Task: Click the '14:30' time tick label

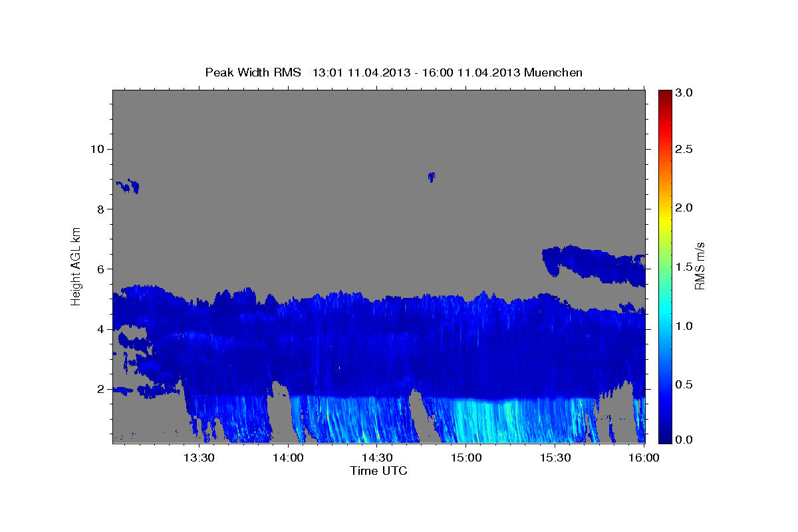Action: pos(377,458)
